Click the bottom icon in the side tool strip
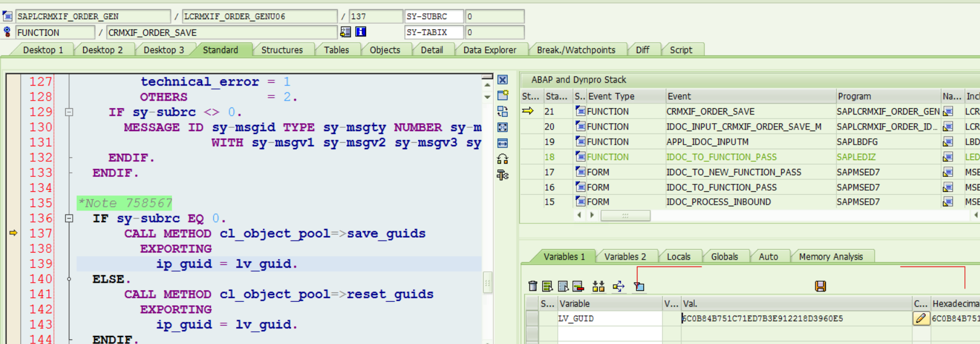This screenshot has width=980, height=344. tap(502, 175)
